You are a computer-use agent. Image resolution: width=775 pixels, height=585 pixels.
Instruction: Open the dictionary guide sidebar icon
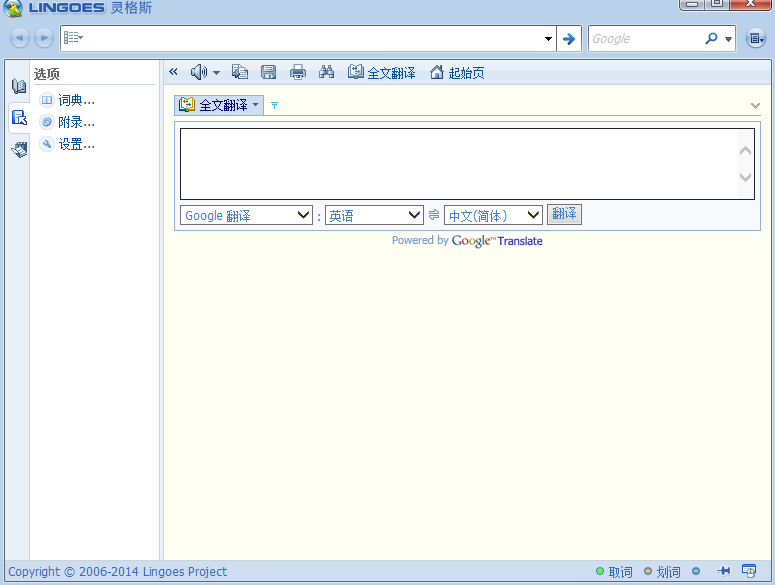pyautogui.click(x=19, y=86)
